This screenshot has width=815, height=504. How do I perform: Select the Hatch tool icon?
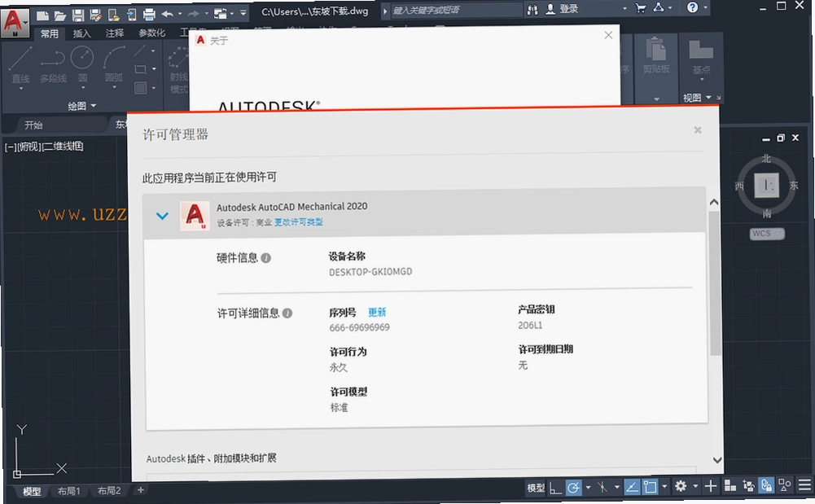click(140, 88)
